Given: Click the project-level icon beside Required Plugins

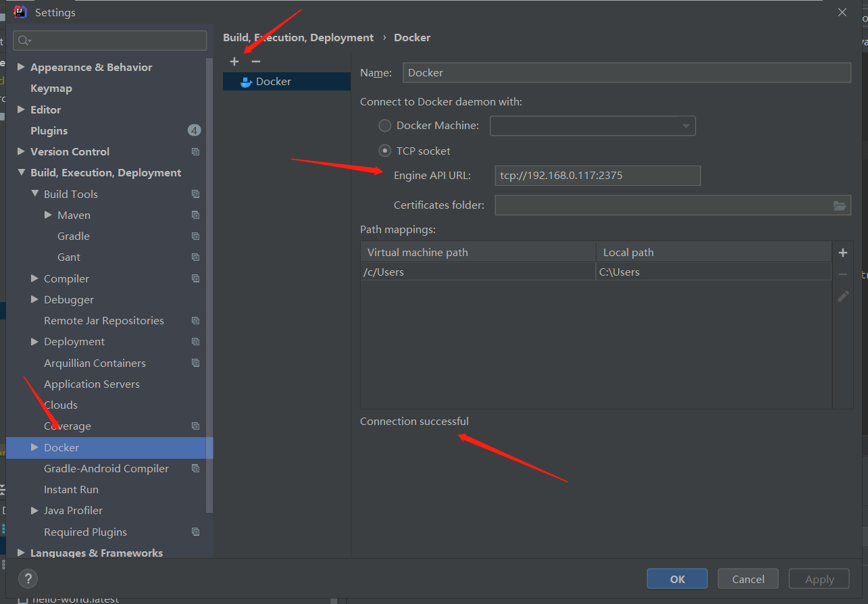Looking at the screenshot, I should click(195, 532).
